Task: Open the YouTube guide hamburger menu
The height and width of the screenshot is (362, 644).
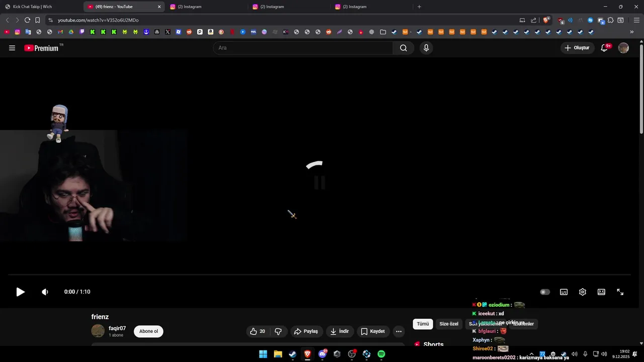Action: pyautogui.click(x=12, y=48)
